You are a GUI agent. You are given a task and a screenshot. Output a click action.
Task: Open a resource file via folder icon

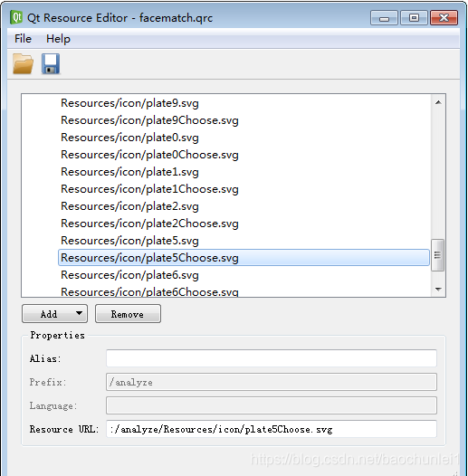pyautogui.click(x=23, y=63)
